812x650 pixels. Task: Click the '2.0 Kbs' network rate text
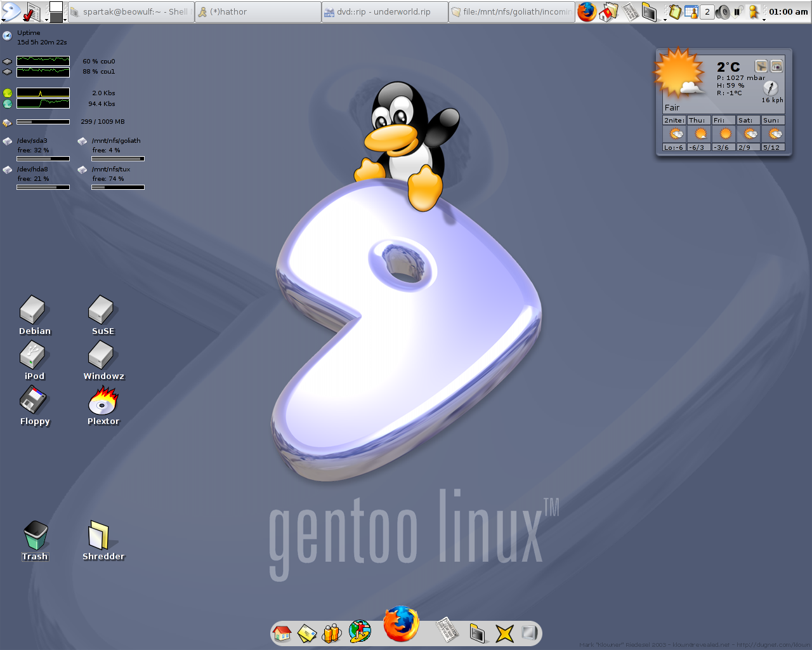[x=103, y=93]
